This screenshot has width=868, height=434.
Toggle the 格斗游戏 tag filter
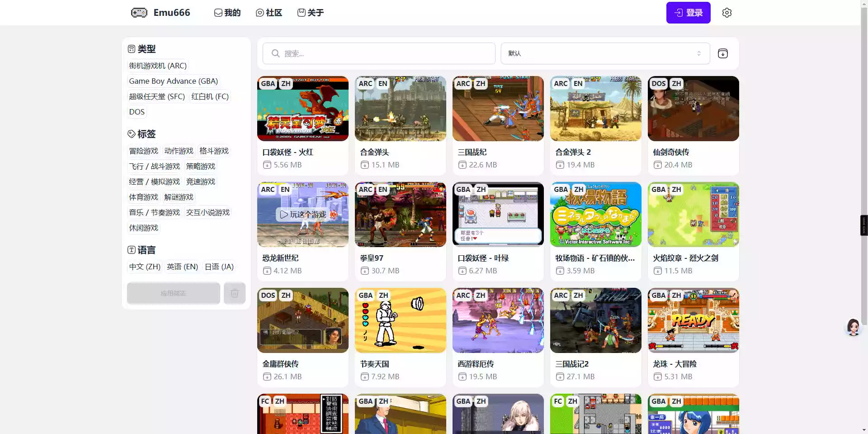coord(214,151)
